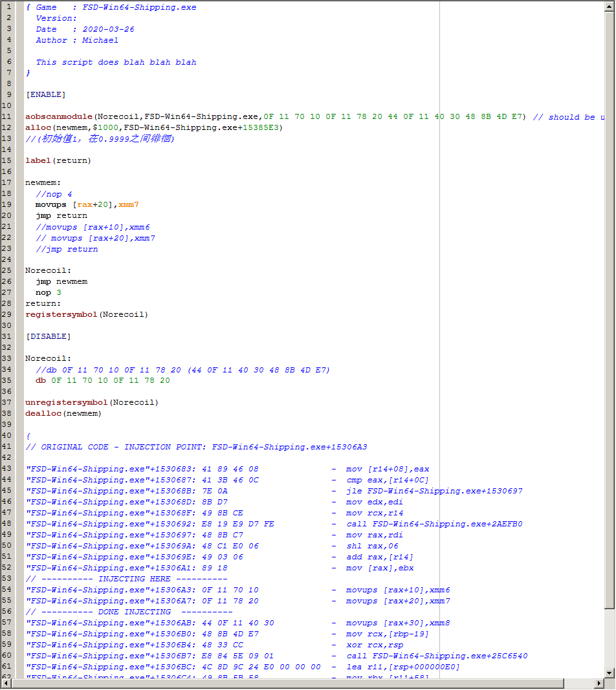Click the vertical scrollbar down arrow

click(610, 673)
